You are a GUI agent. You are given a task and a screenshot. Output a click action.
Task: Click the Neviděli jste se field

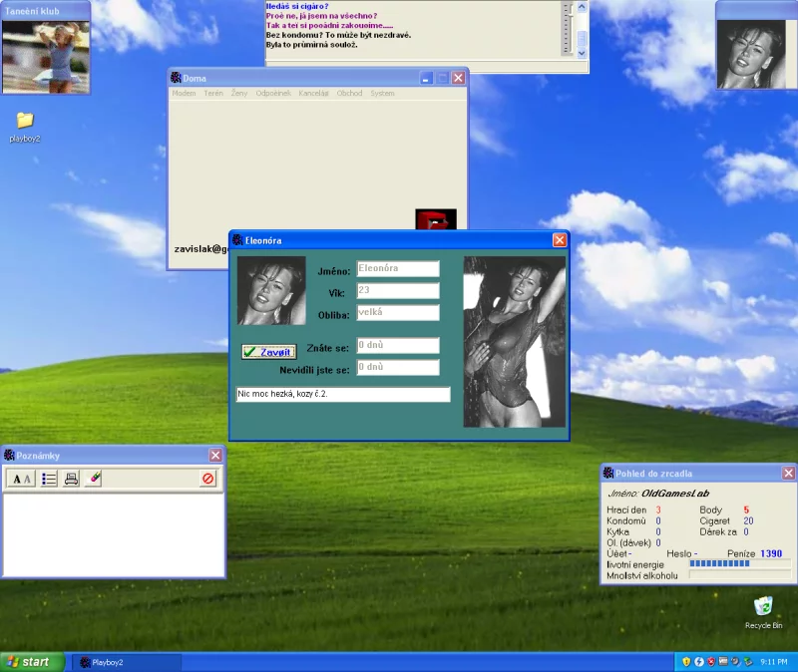[x=398, y=367]
